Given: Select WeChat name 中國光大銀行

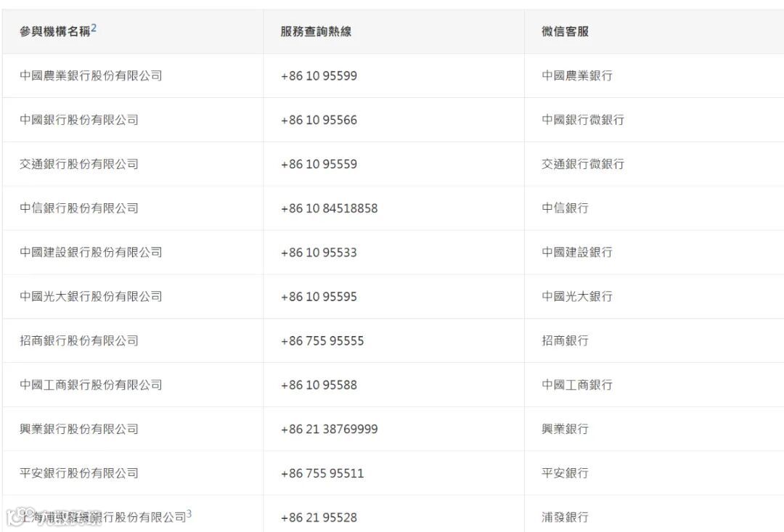Looking at the screenshot, I should (577, 297).
